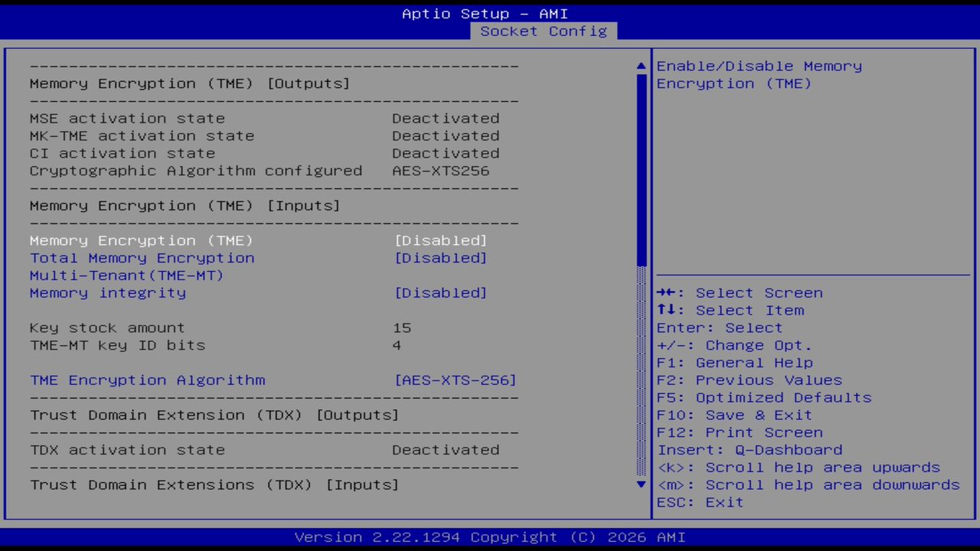Select the MK-TME activation state row
The image size is (980, 551).
coord(142,135)
